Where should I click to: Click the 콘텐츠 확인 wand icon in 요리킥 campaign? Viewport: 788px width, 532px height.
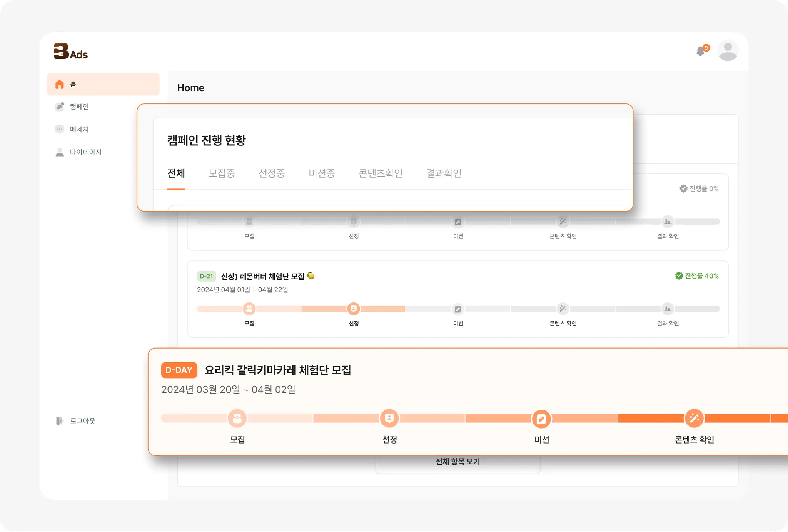pos(694,418)
